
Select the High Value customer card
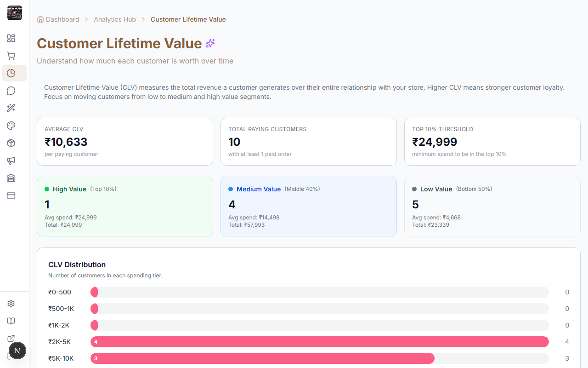click(x=124, y=206)
